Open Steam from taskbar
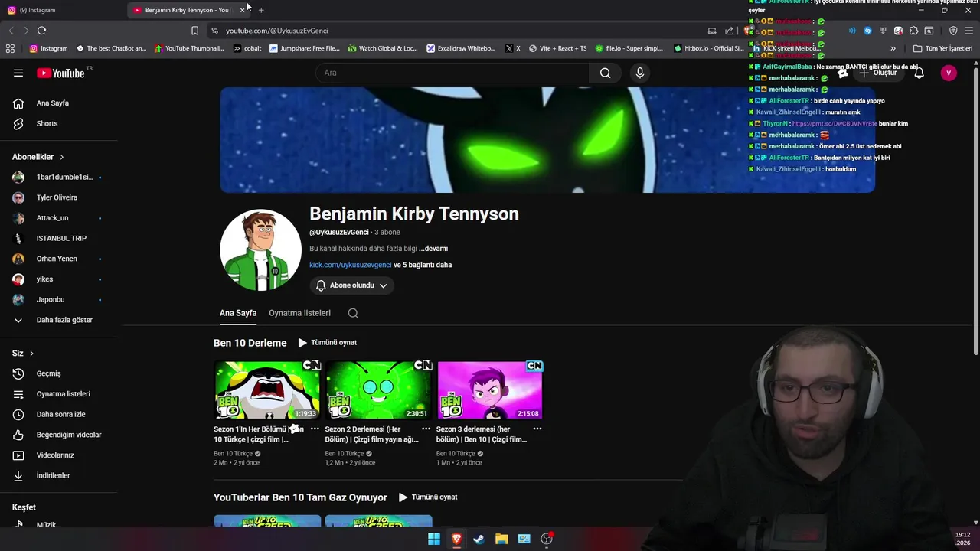 [x=479, y=539]
